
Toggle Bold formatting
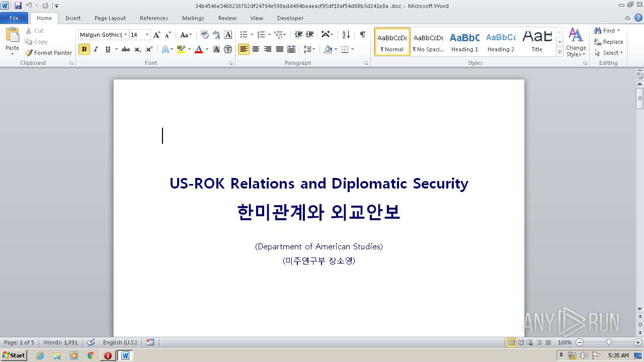point(84,49)
